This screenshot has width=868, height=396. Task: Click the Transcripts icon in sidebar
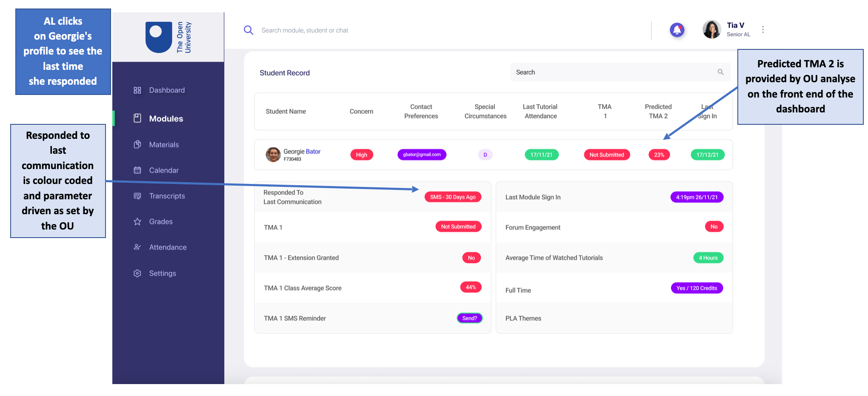(137, 196)
